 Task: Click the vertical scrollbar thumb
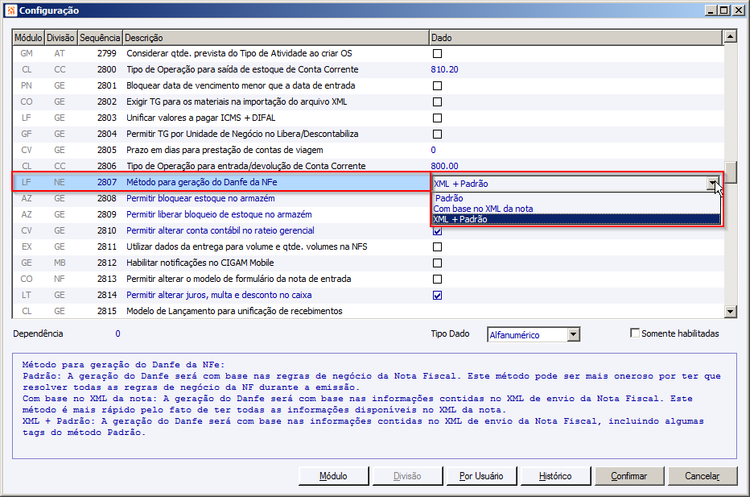pyautogui.click(x=730, y=172)
